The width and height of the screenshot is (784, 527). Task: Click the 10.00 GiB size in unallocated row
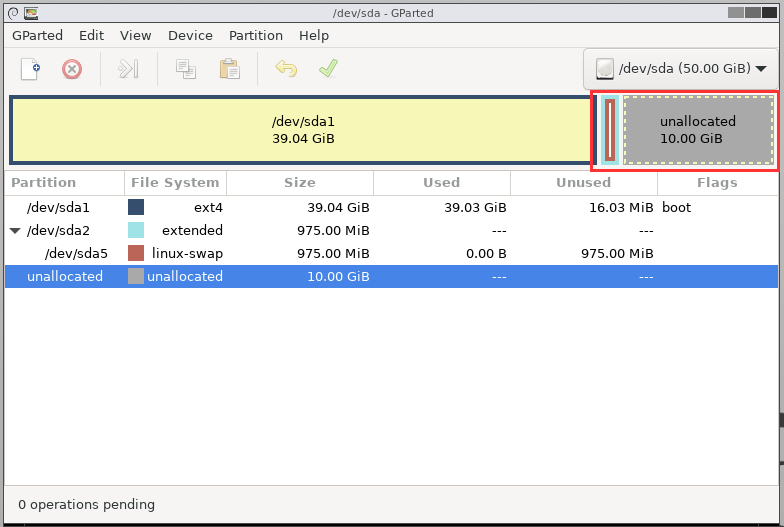point(338,276)
